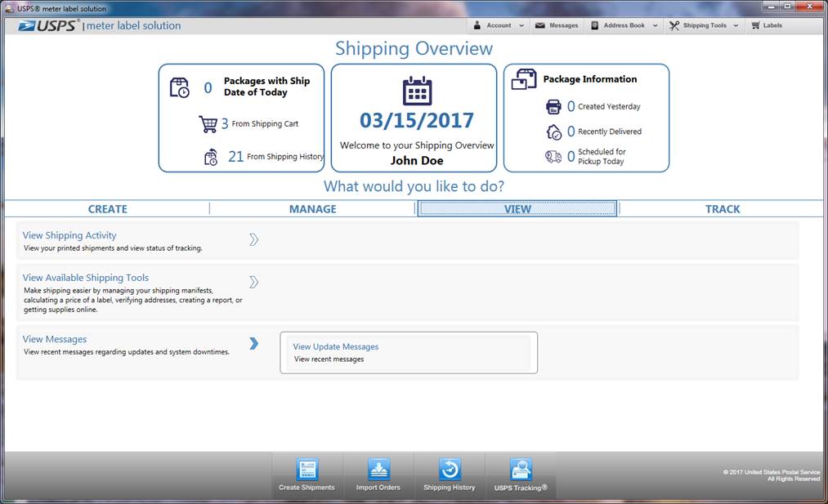Open the Messages menu item
The image size is (828, 504).
[557, 25]
